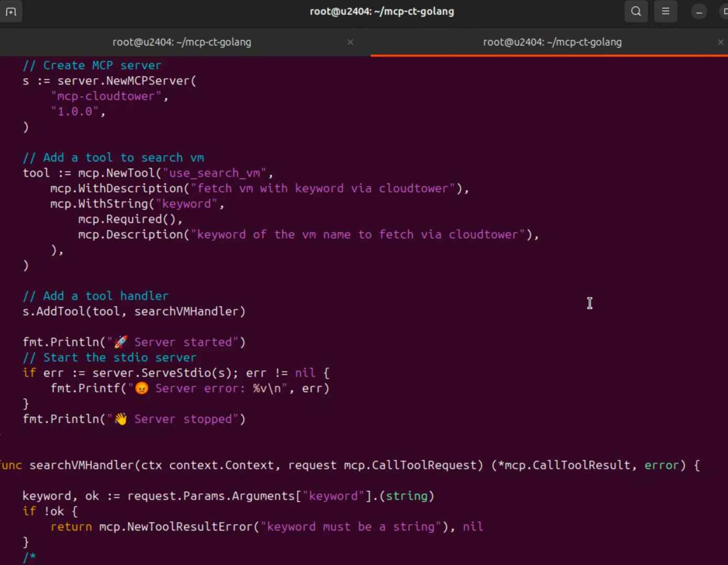This screenshot has width=728, height=565.
Task: Click the waving hand emoji before "Server stopped"
Action: tap(121, 419)
